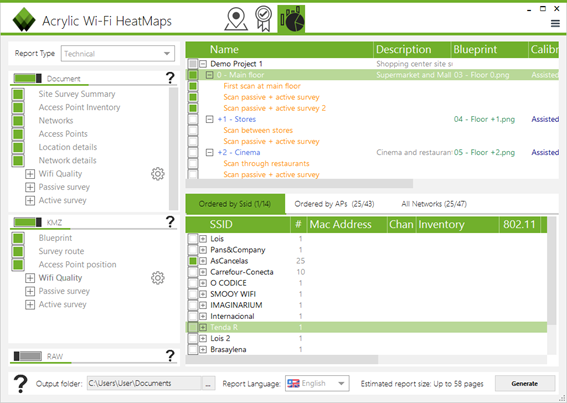
Task: Expand the Tenda R SSID row
Action: (203, 327)
